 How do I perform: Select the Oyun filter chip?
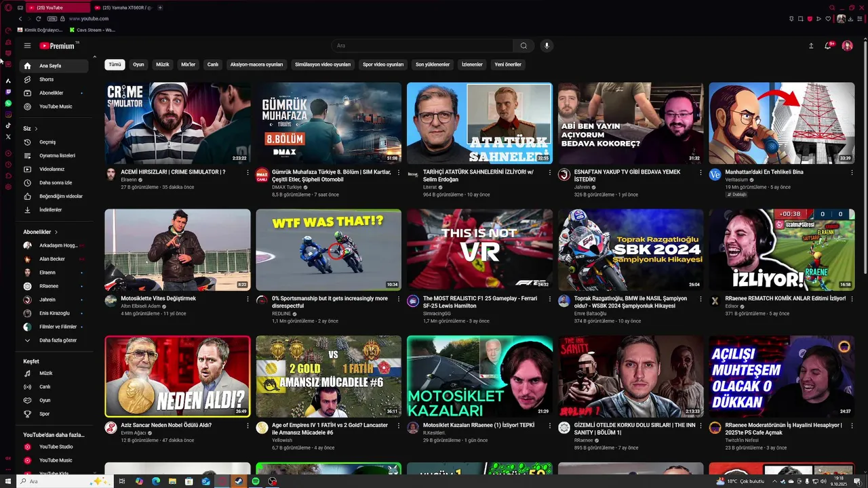138,64
